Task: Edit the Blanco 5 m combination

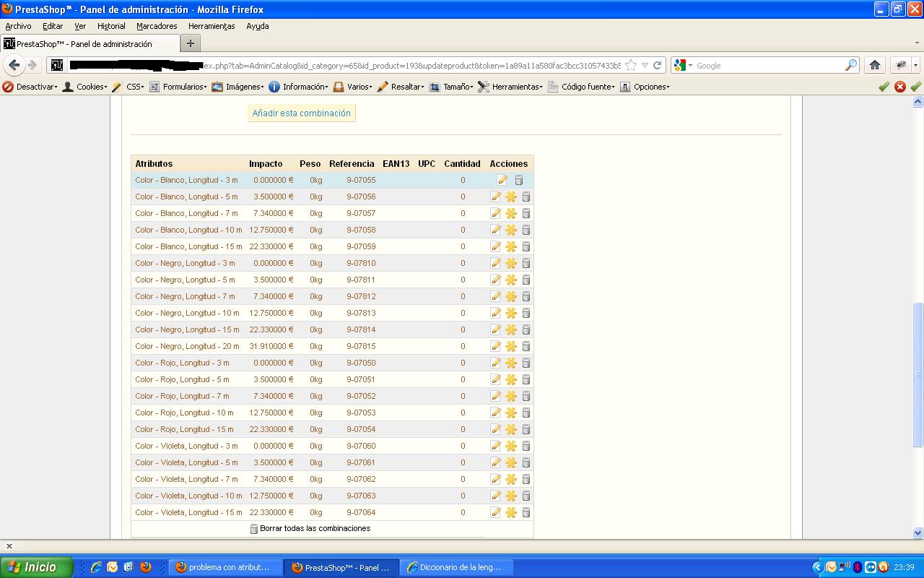Action: tap(496, 197)
